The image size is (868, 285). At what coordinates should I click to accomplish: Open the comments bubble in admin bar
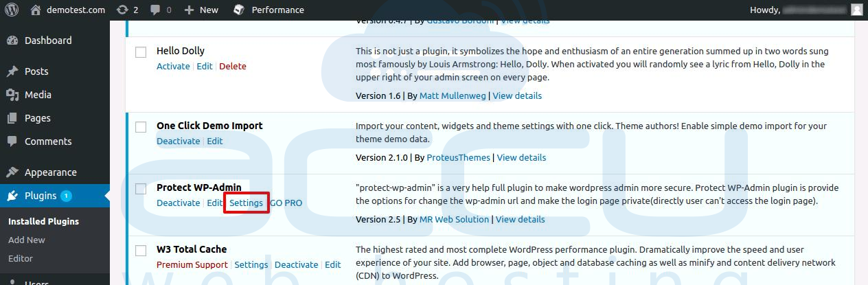(x=160, y=10)
